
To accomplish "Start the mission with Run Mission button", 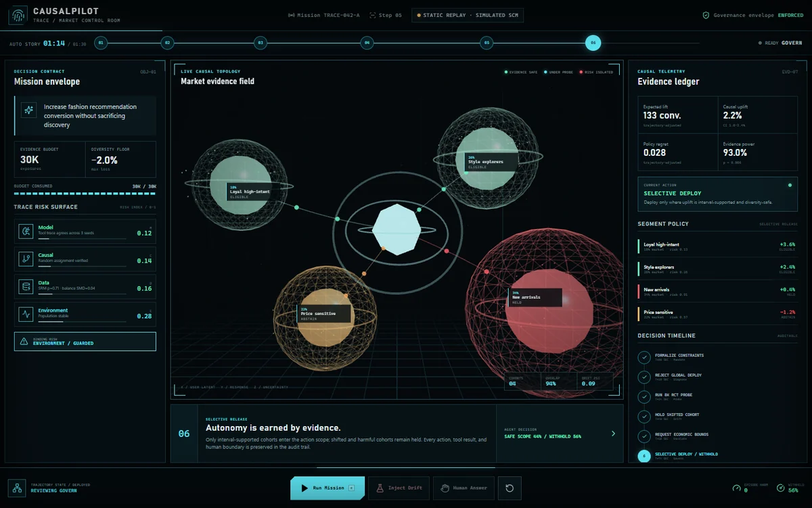I will pos(328,488).
